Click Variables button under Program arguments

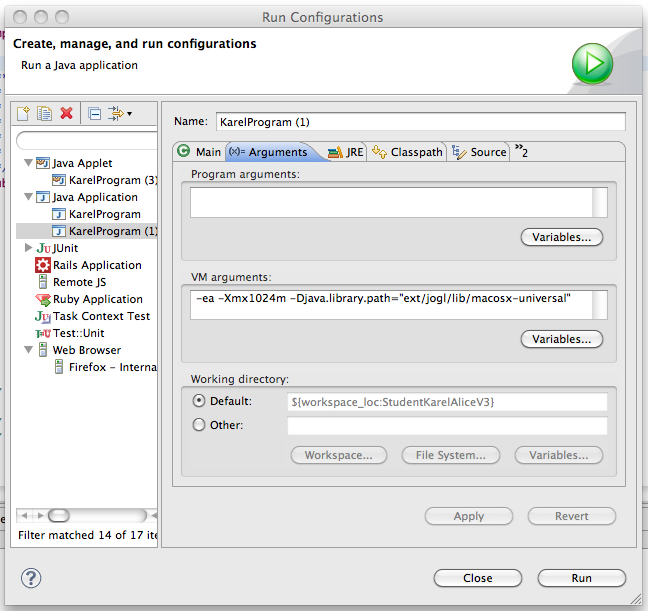tap(562, 237)
